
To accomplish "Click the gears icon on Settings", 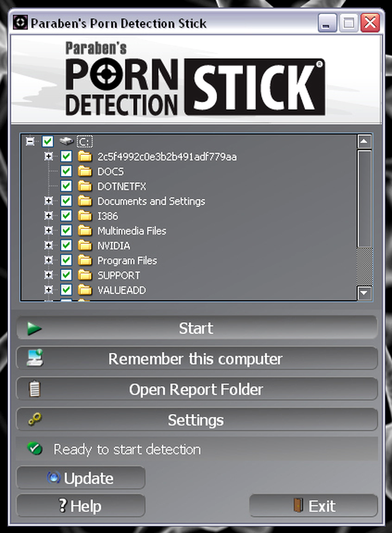I will pos(35,419).
